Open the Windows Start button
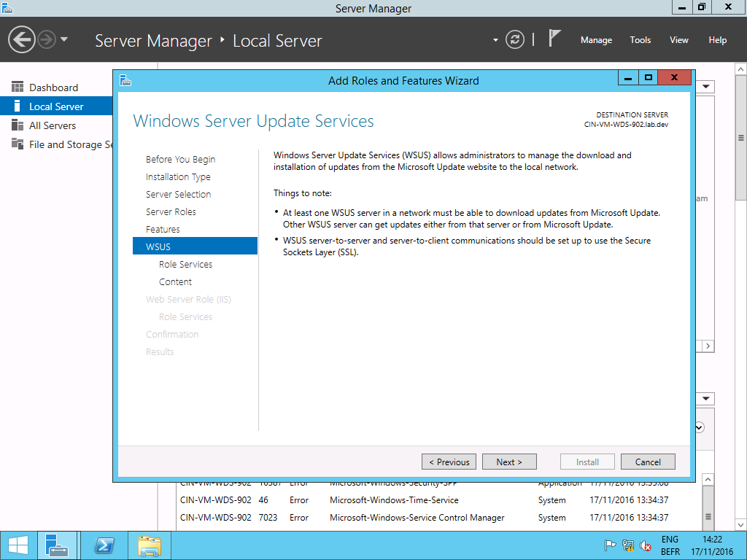The width and height of the screenshot is (747, 560). pyautogui.click(x=18, y=545)
